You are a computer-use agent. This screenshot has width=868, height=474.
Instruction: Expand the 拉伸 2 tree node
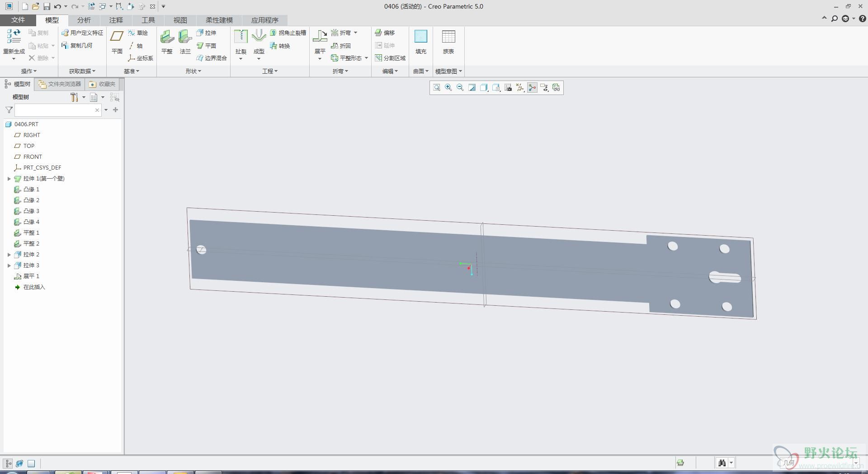tap(9, 255)
